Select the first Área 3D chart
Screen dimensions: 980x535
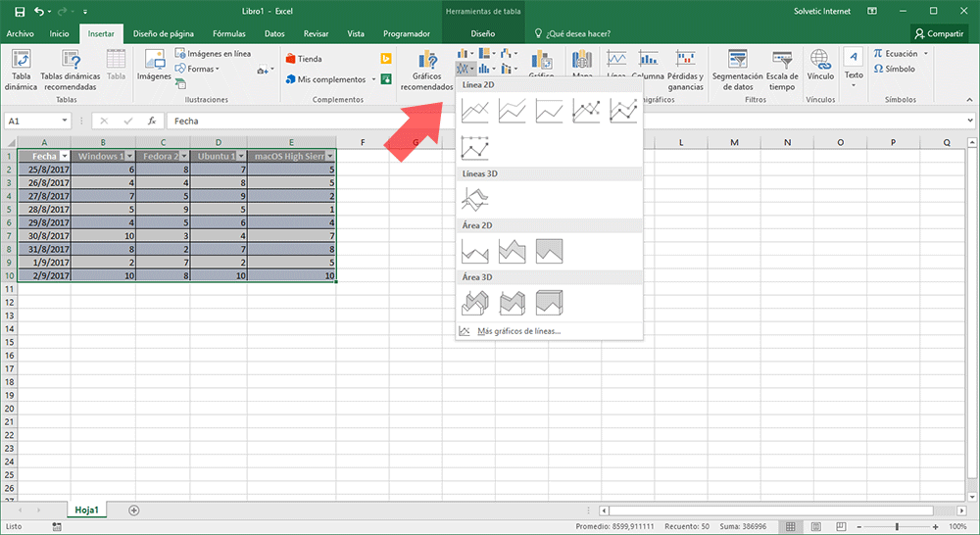pyautogui.click(x=475, y=303)
